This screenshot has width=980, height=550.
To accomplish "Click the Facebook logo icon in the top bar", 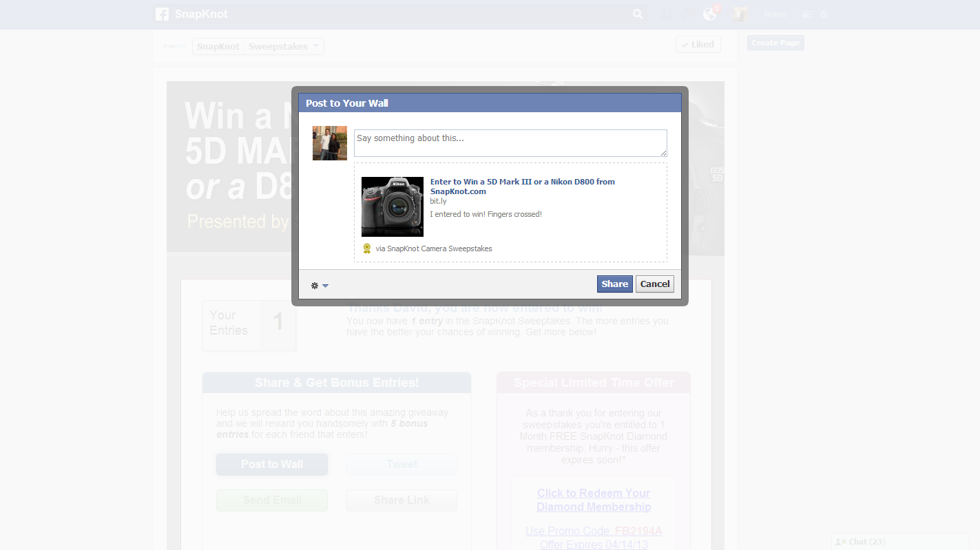I will click(x=162, y=14).
